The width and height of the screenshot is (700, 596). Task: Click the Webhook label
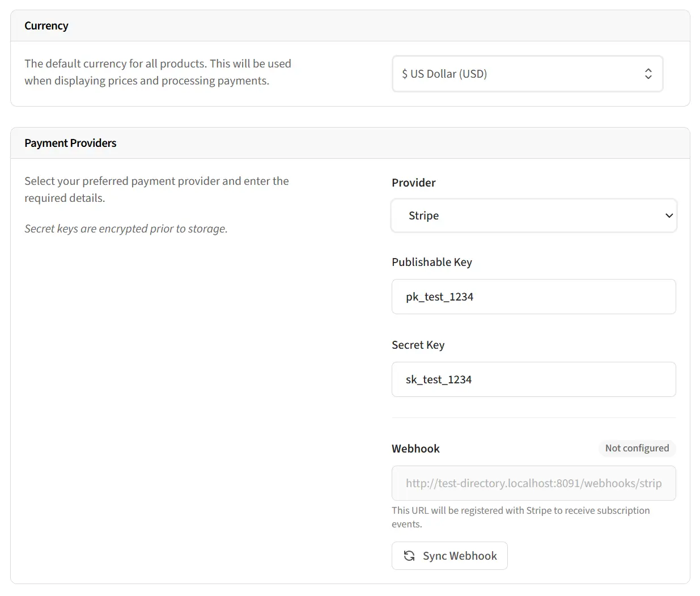click(415, 449)
